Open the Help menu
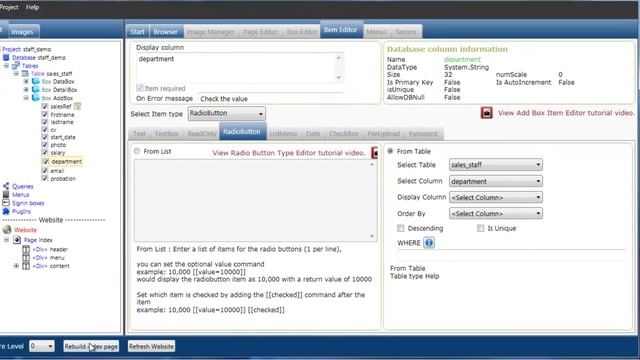 (x=32, y=7)
